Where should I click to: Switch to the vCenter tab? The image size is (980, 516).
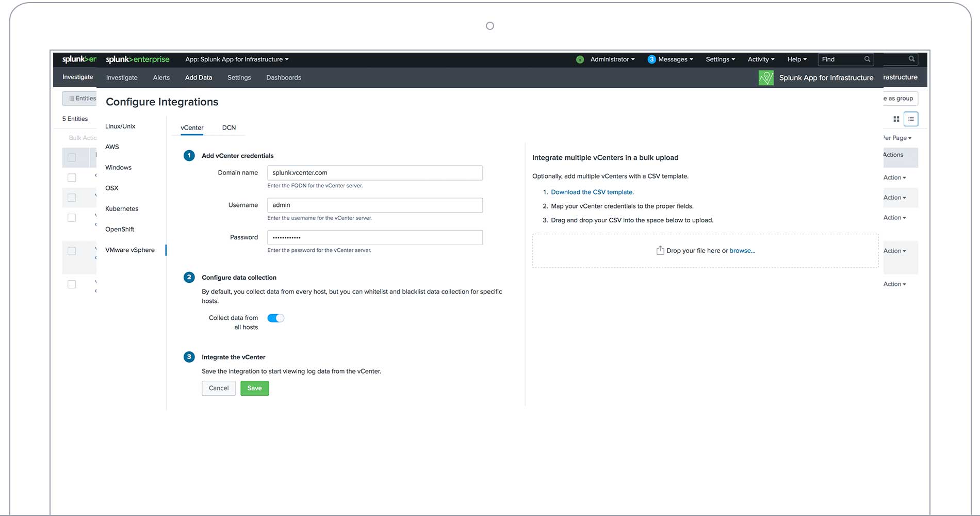tap(192, 127)
